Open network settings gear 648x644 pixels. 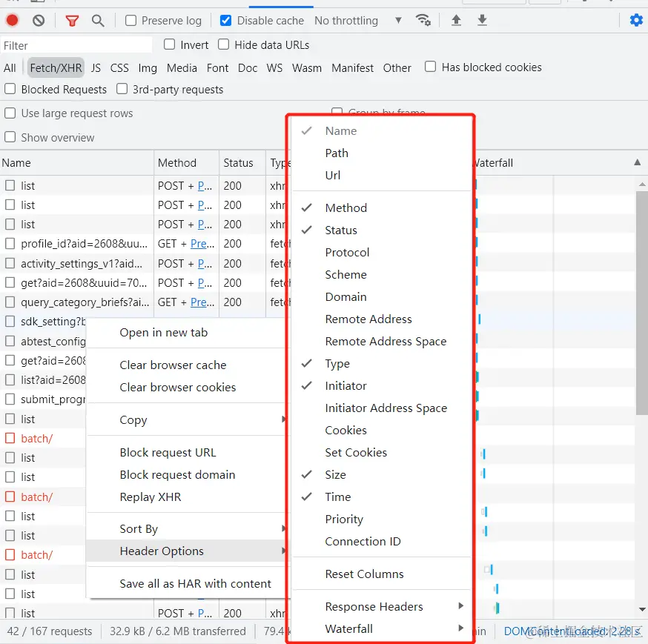[636, 20]
